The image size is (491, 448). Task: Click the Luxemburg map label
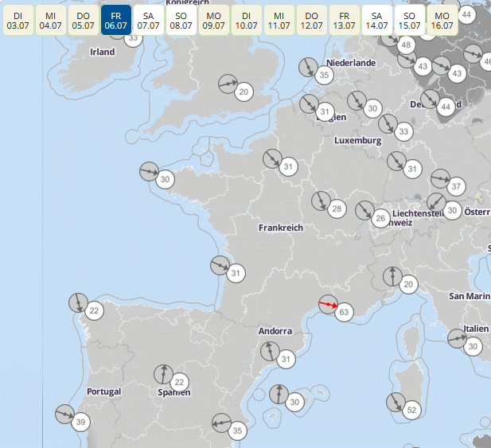(x=357, y=140)
